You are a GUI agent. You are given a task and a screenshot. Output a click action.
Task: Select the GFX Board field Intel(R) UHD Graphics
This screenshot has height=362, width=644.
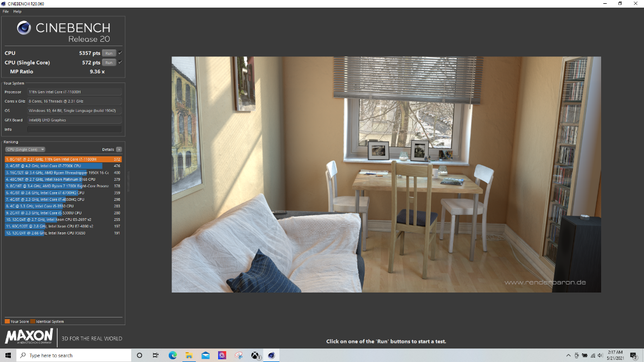click(x=74, y=120)
